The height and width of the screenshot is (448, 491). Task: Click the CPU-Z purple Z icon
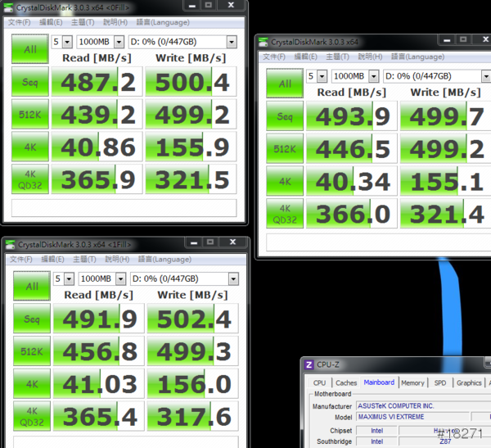click(309, 364)
